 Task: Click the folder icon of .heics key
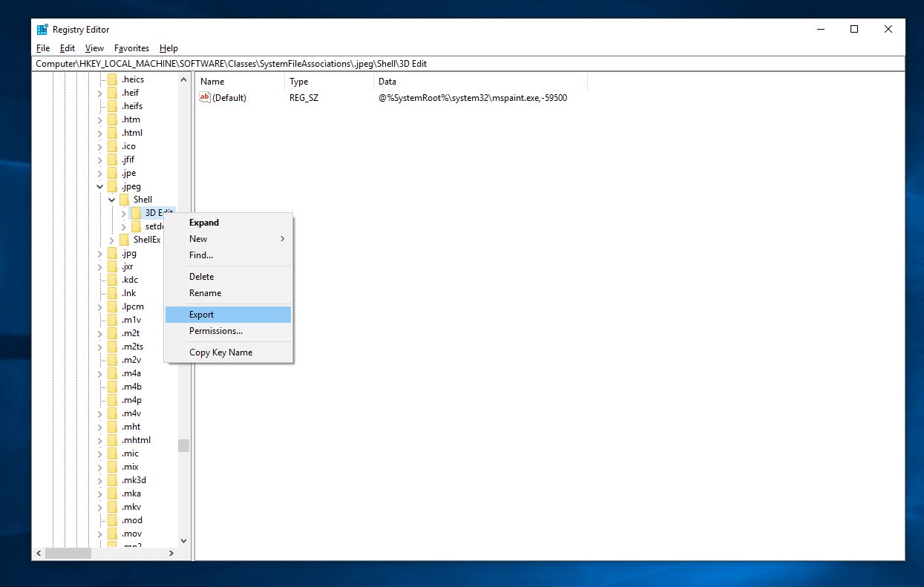pyautogui.click(x=112, y=79)
